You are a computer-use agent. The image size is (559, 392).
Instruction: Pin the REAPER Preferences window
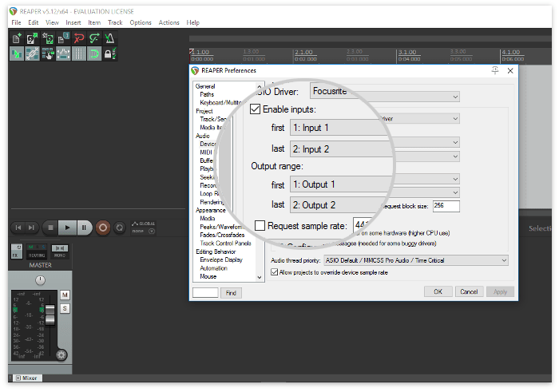pyautogui.click(x=495, y=70)
